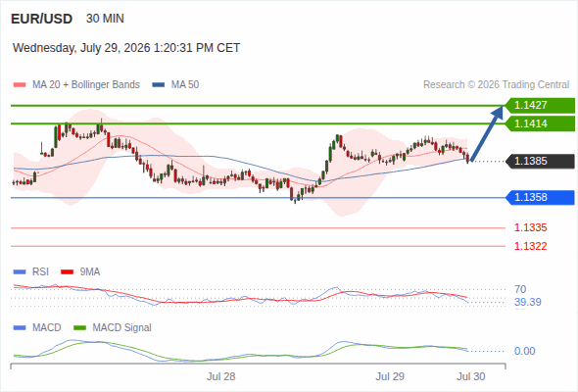Click the 9MA red legend marker
The height and width of the screenshot is (392, 578).
pos(67,272)
